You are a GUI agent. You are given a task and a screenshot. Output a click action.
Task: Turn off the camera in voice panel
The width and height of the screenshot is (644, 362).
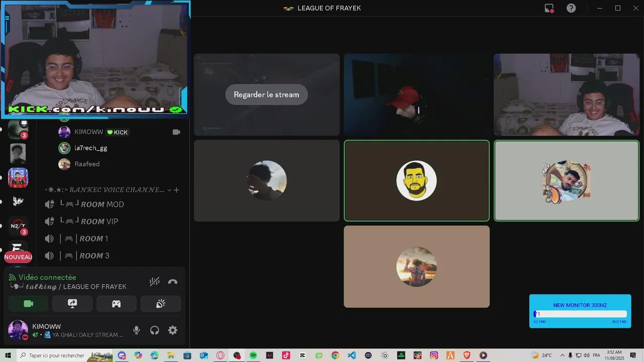click(x=28, y=304)
